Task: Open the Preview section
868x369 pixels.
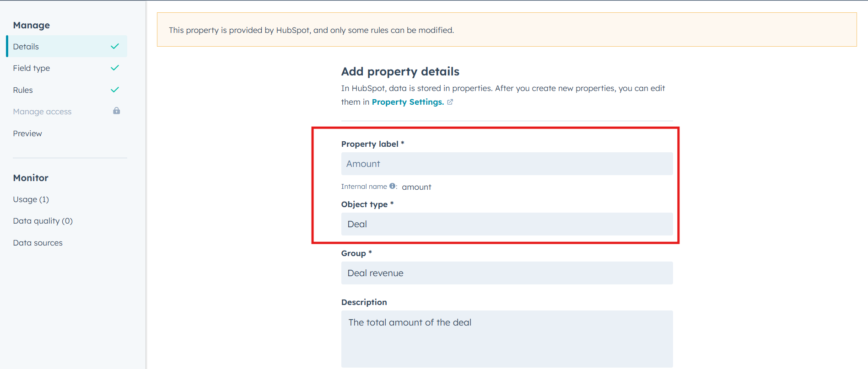Action: [x=27, y=134]
